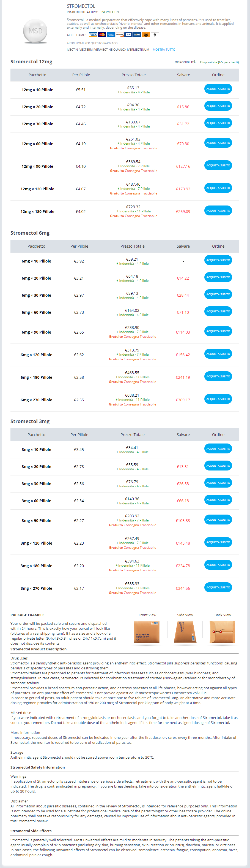
Task: Buy the 6mg × 270 Pillole package
Action: click(218, 399)
